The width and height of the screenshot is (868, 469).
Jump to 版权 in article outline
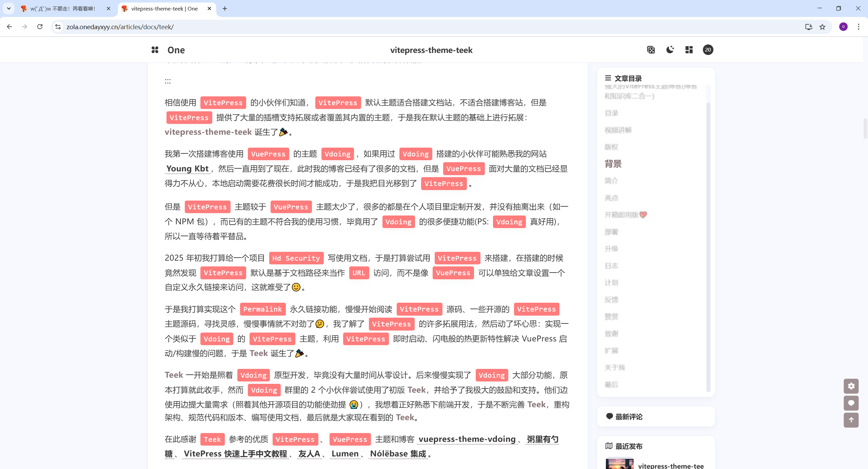pos(611,147)
